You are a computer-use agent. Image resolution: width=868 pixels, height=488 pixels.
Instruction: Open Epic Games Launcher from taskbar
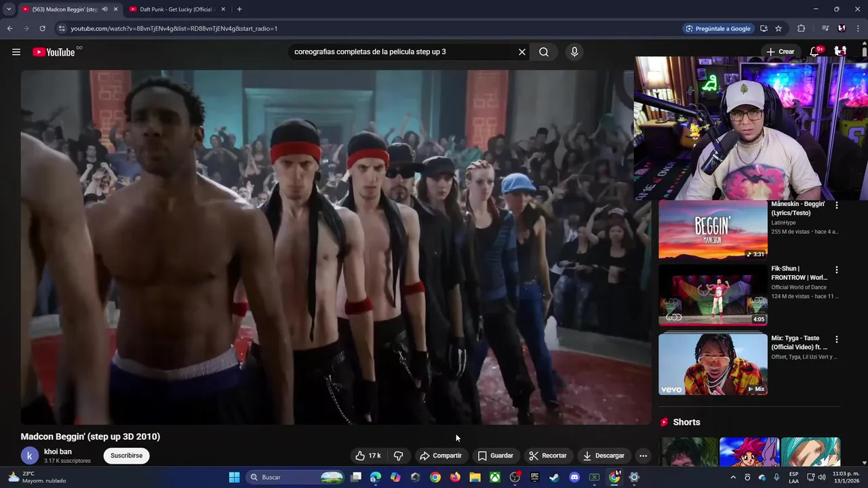534,477
